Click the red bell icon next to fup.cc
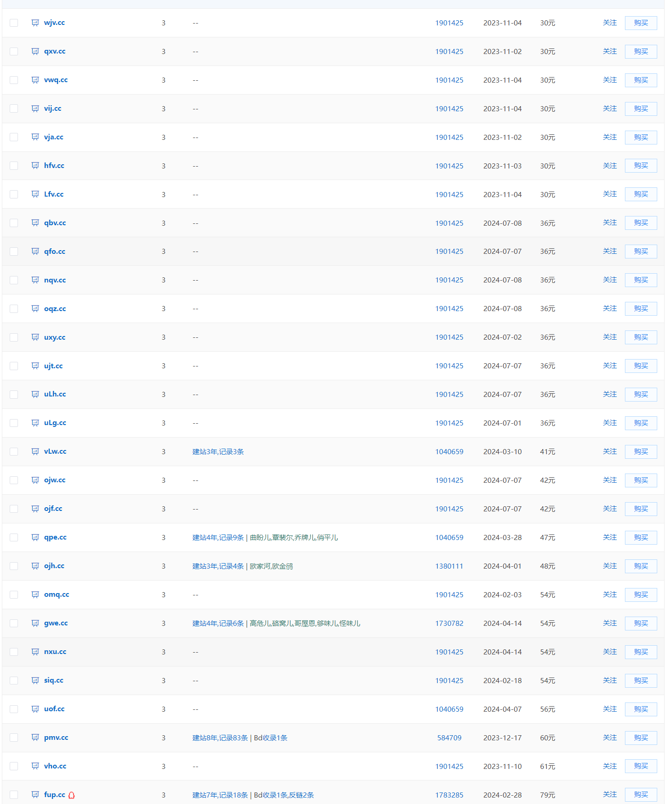 click(71, 795)
